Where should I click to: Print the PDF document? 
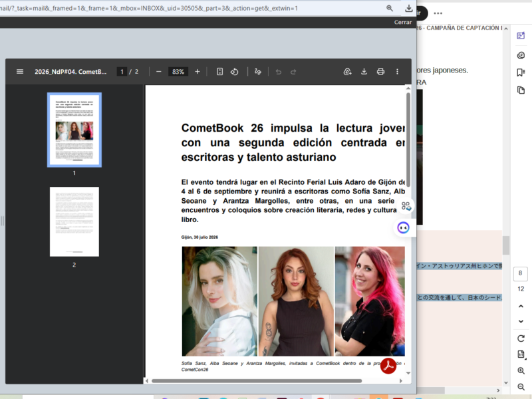coord(380,72)
